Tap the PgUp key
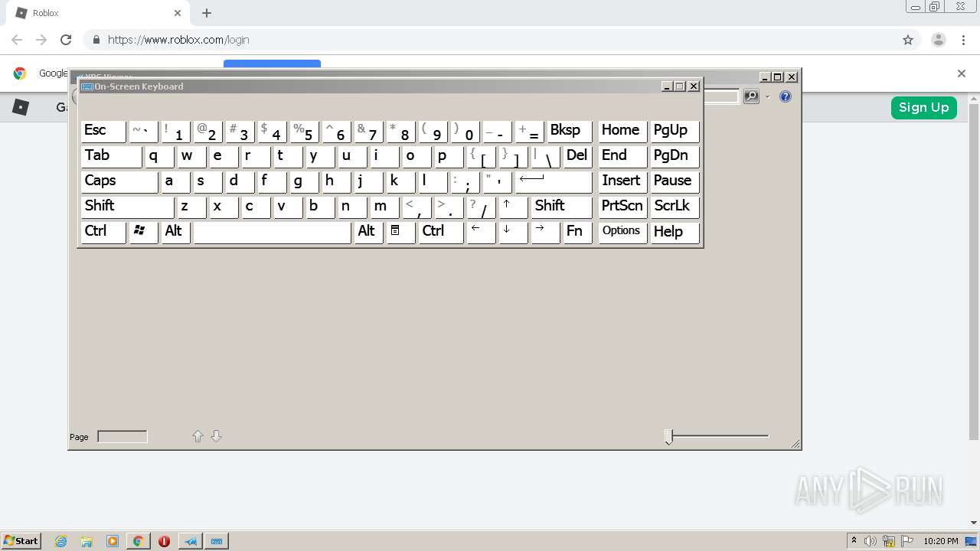Viewport: 980px width, 551px height. click(675, 131)
